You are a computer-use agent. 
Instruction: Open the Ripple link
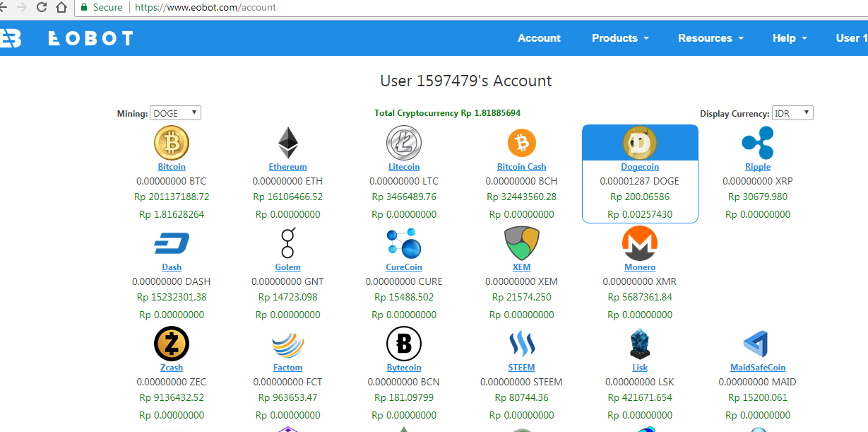(x=758, y=167)
